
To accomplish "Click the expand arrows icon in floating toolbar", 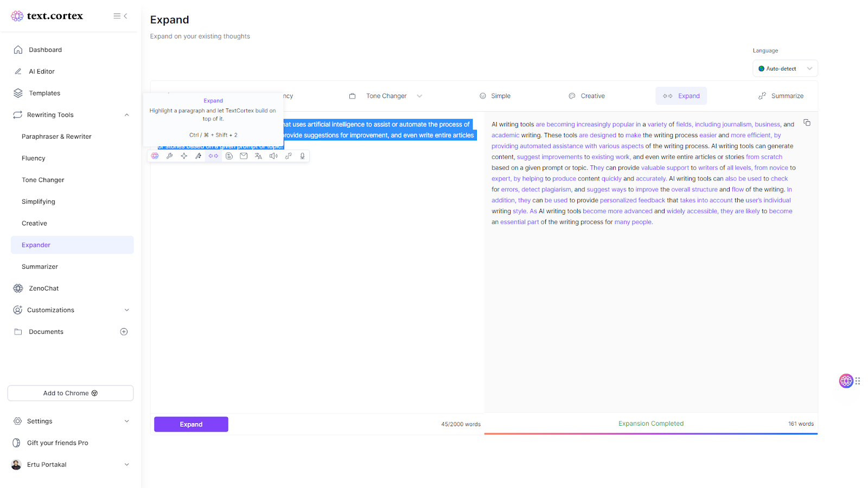I will 213,156.
